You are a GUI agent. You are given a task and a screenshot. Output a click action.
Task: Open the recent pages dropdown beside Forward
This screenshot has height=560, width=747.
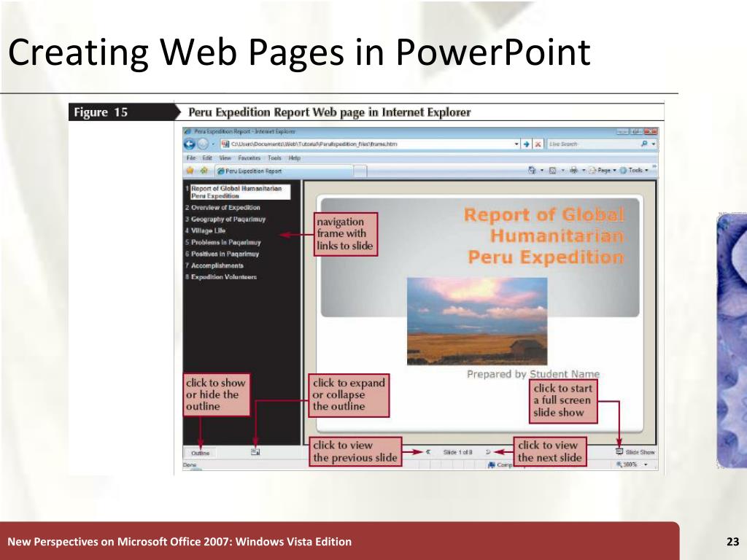tap(213, 144)
